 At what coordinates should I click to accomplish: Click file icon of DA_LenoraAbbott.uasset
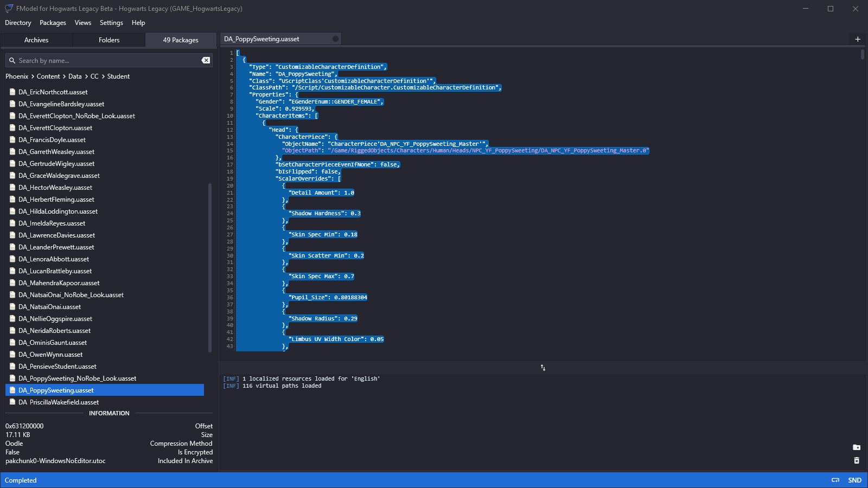coord(12,259)
